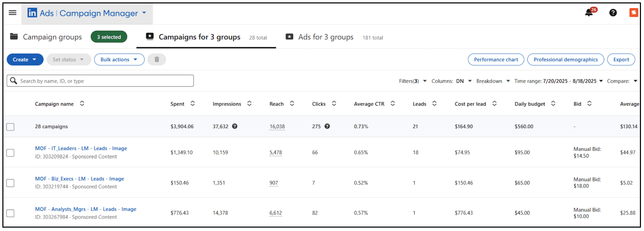Switch to the Campaign groups tab
This screenshot has height=231, width=644.
coord(52,37)
